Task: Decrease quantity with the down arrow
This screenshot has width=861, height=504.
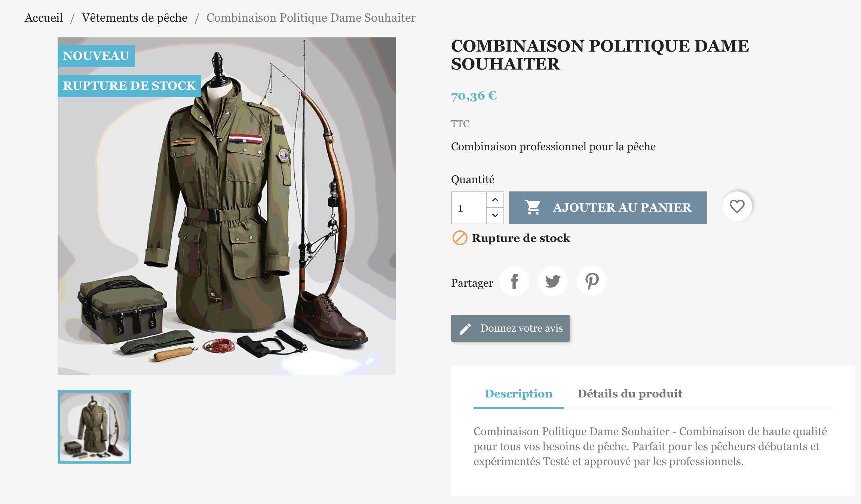Action: [495, 215]
